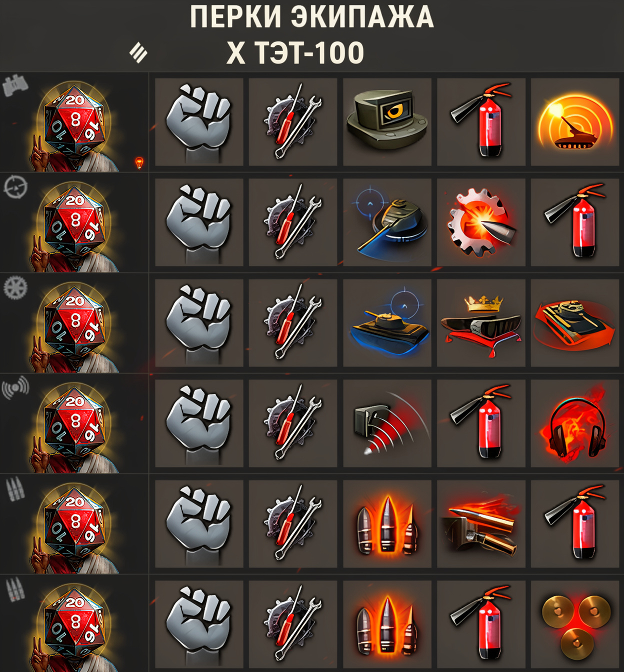Click the radio operator's repair tools perk

point(293,423)
